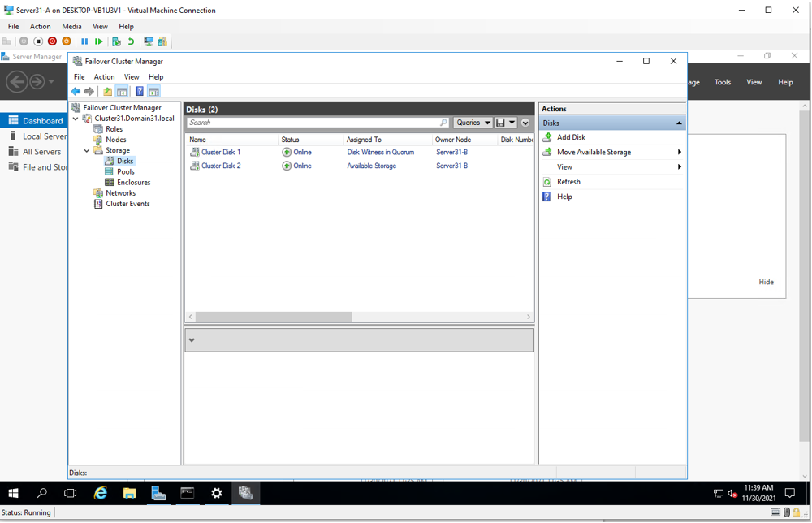
Task: Select the Networks tree item
Action: pos(121,193)
